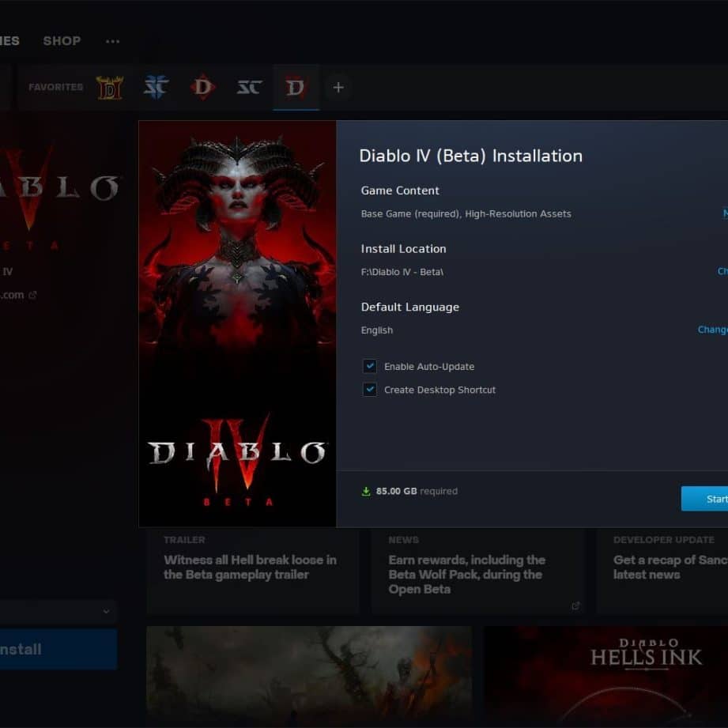Open the Developer Update recap card
The height and width of the screenshot is (728, 728).
[x=662, y=571]
